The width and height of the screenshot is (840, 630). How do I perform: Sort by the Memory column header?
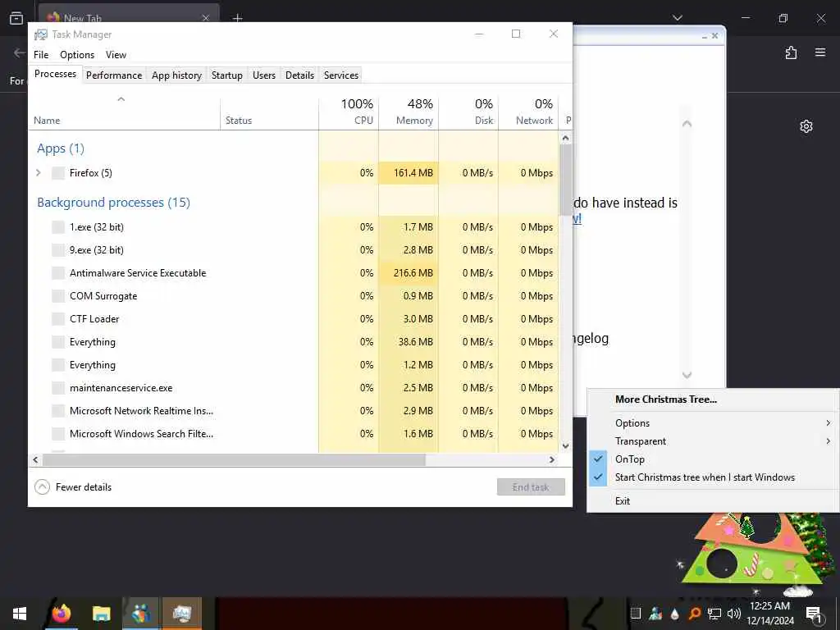[x=409, y=112]
